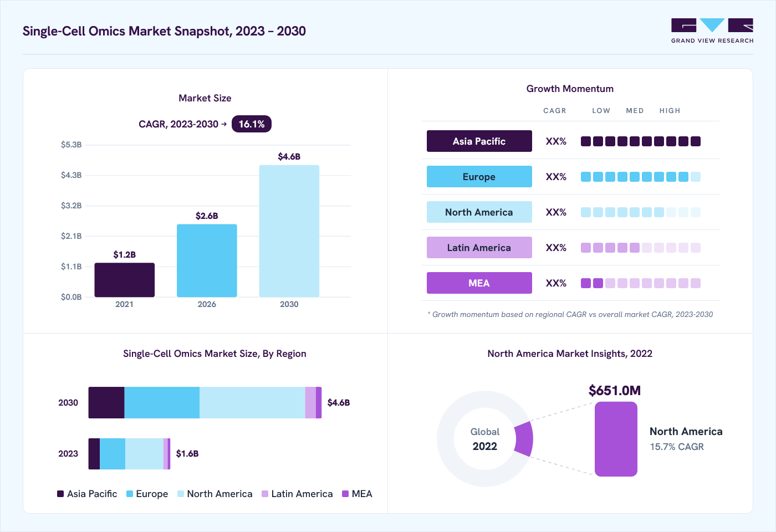Click the purple $651.0M rounded bar
The image size is (776, 532).
[x=616, y=439]
